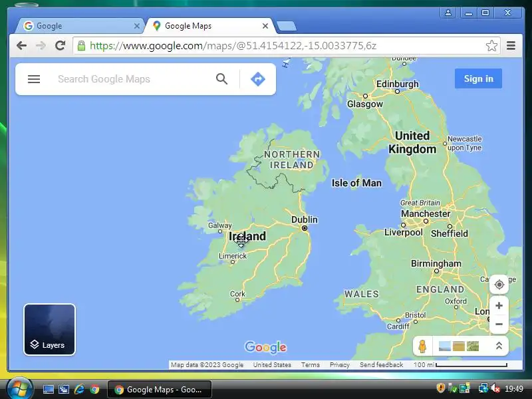Click the imagery thumbnails strip
Image resolution: width=532 pixels, height=399 pixels.
click(458, 346)
